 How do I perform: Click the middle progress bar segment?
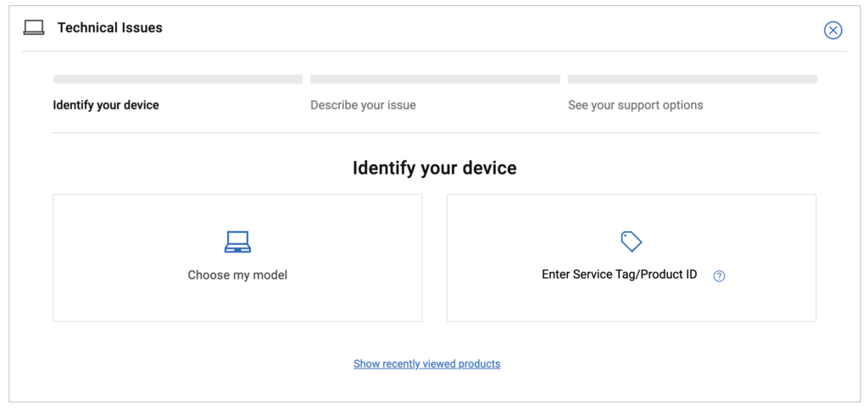tap(435, 79)
